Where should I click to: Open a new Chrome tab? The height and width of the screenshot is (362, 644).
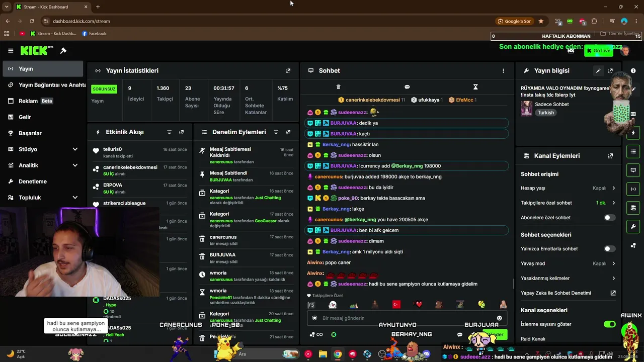pyautogui.click(x=98, y=7)
